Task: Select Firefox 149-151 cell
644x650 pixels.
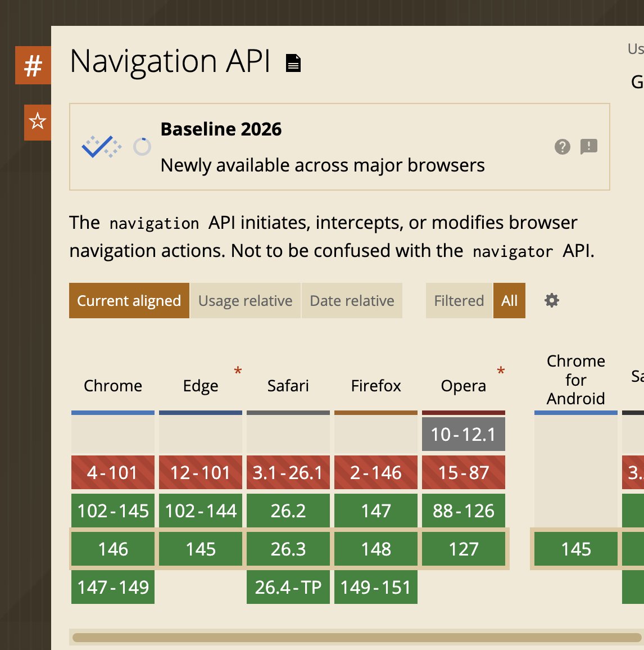Action: click(x=376, y=587)
